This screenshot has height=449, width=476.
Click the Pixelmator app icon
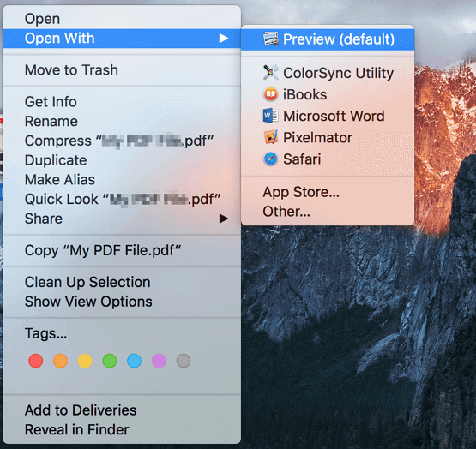[271, 137]
